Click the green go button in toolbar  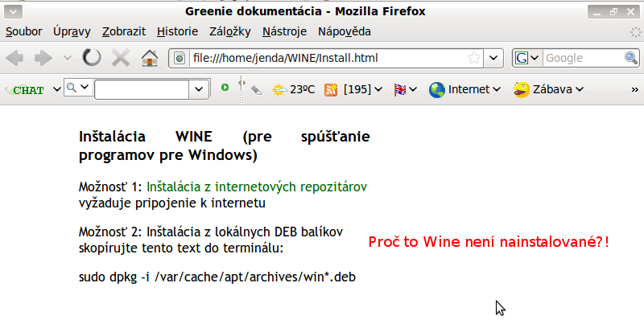point(225,87)
